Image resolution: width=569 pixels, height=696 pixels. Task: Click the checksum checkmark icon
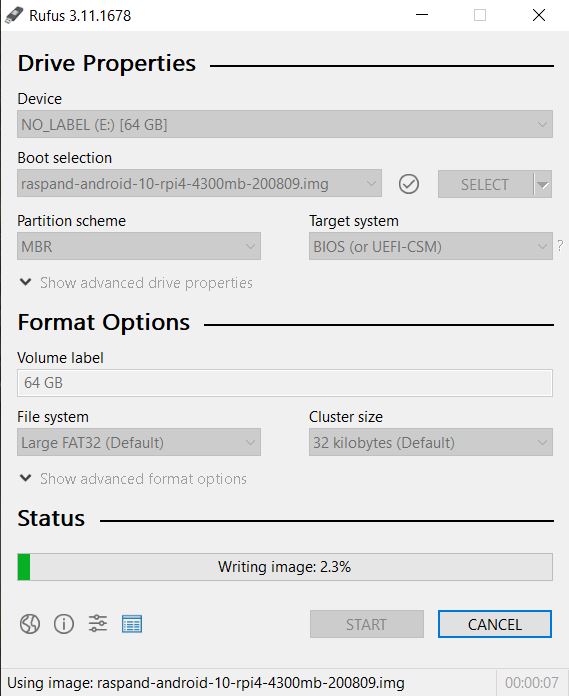pos(409,184)
